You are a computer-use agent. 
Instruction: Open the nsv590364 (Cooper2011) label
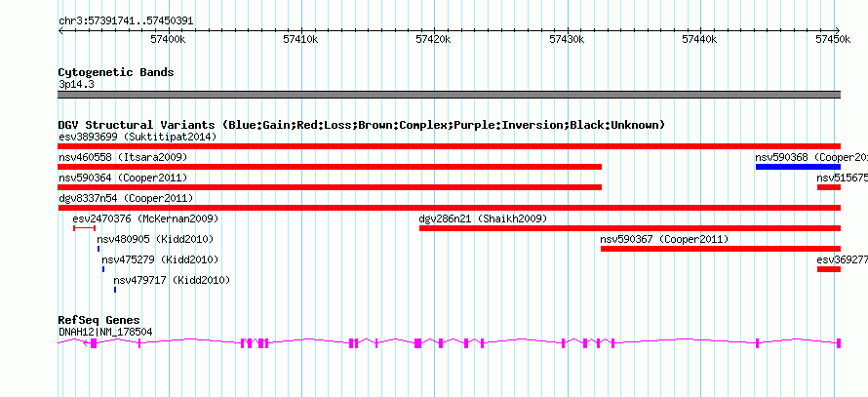pyautogui.click(x=123, y=178)
